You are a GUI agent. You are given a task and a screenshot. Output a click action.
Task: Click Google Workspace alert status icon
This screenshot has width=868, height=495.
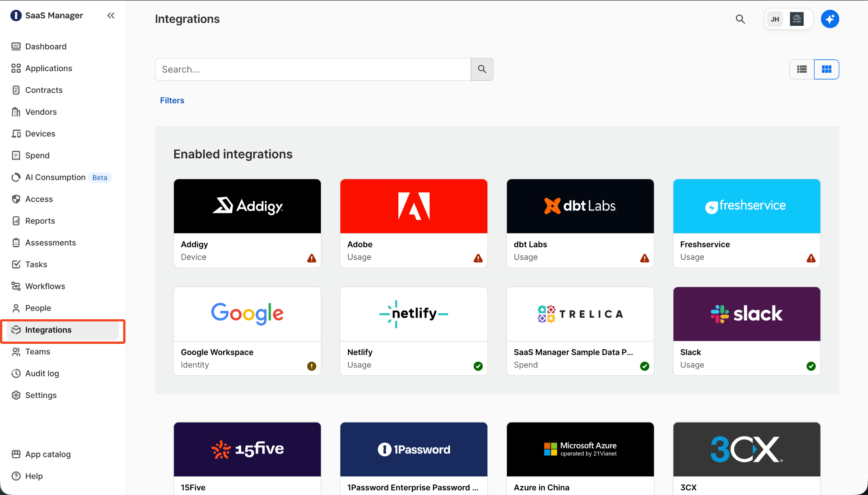(x=312, y=366)
